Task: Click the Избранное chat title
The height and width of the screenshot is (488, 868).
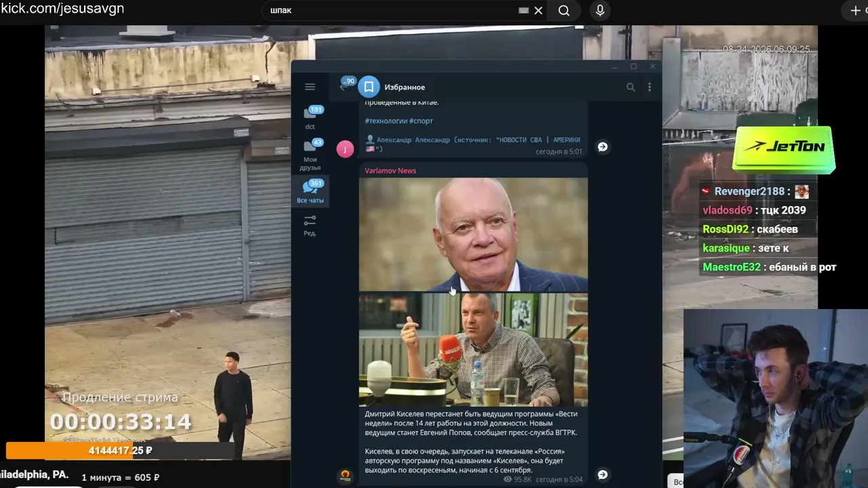Action: [405, 87]
